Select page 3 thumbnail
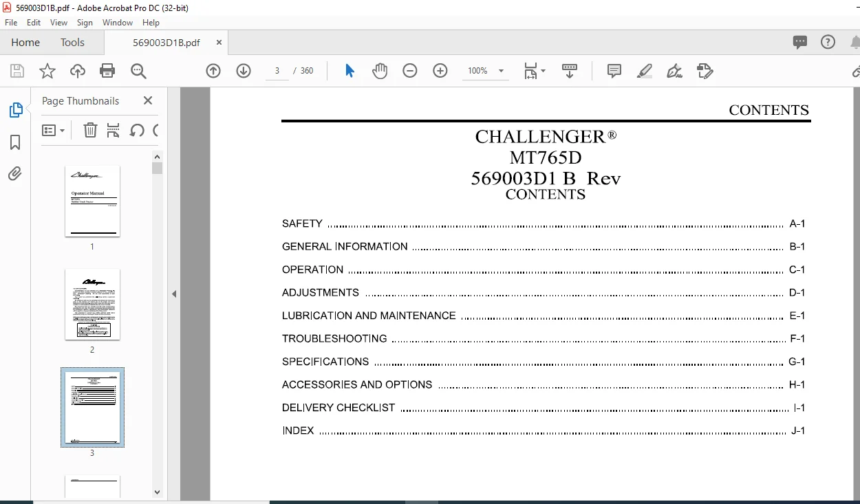Viewport: 860px width, 504px height. point(92,407)
